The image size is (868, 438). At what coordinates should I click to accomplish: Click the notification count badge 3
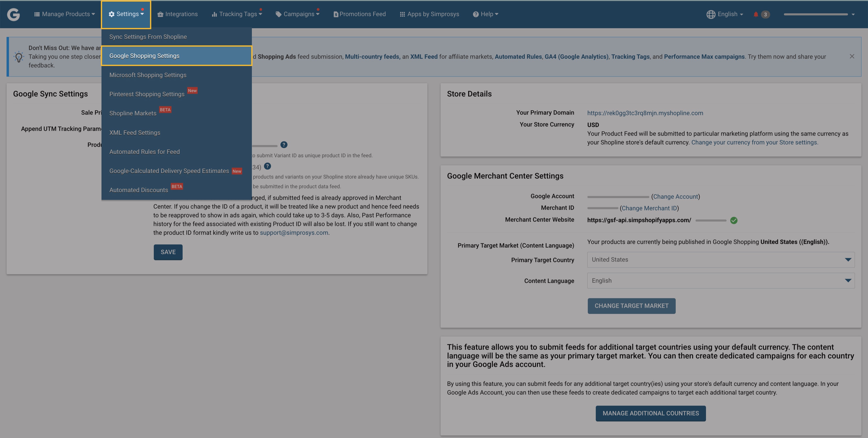click(x=765, y=15)
